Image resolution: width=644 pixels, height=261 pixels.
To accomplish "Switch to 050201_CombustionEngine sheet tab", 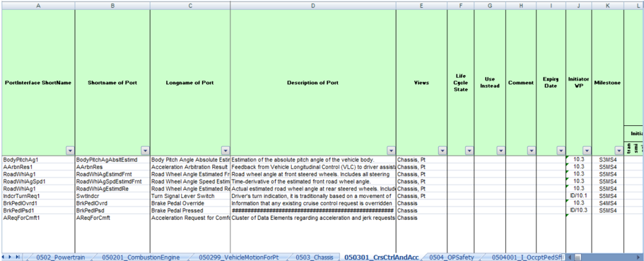I will pyautogui.click(x=141, y=257).
